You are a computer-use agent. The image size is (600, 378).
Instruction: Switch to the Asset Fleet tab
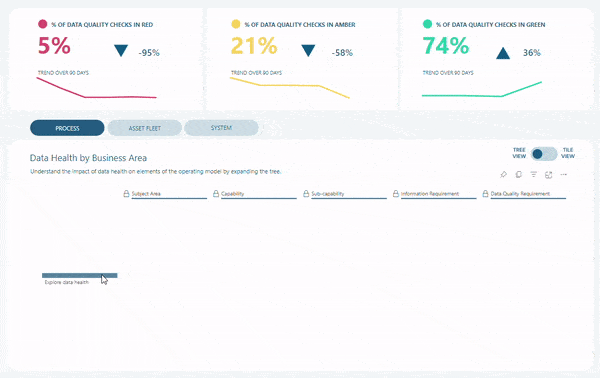click(145, 128)
